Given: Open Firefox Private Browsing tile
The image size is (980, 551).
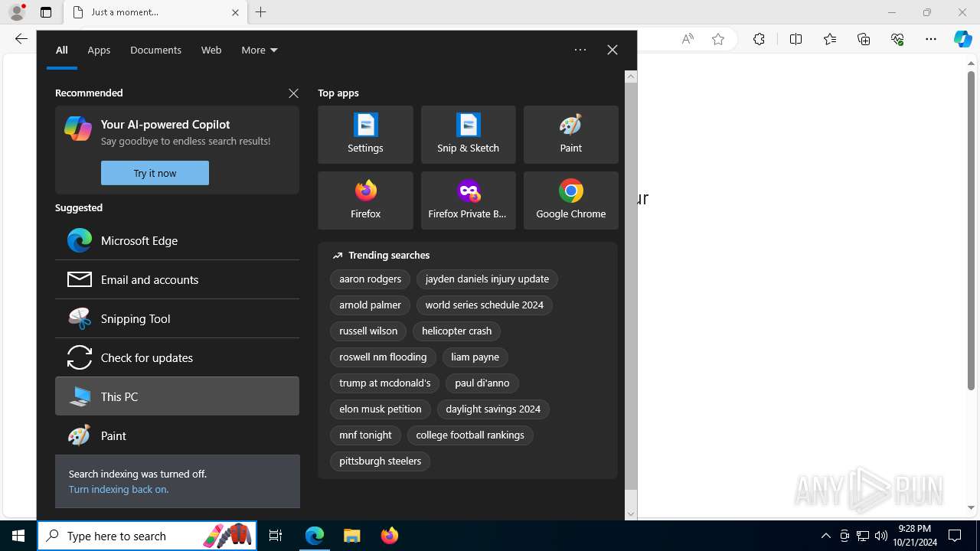Looking at the screenshot, I should [x=468, y=201].
